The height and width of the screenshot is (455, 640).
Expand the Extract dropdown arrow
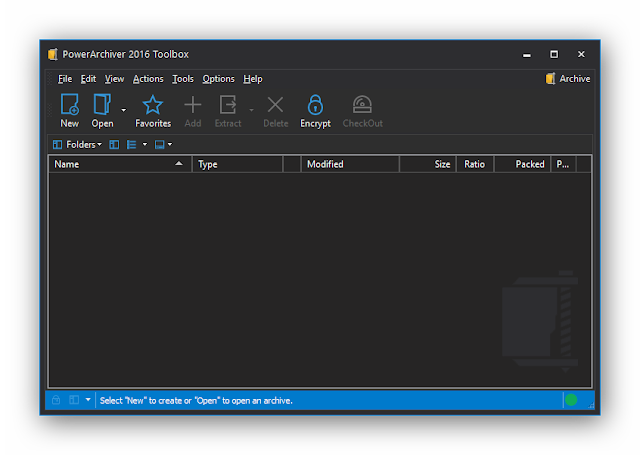click(x=251, y=110)
